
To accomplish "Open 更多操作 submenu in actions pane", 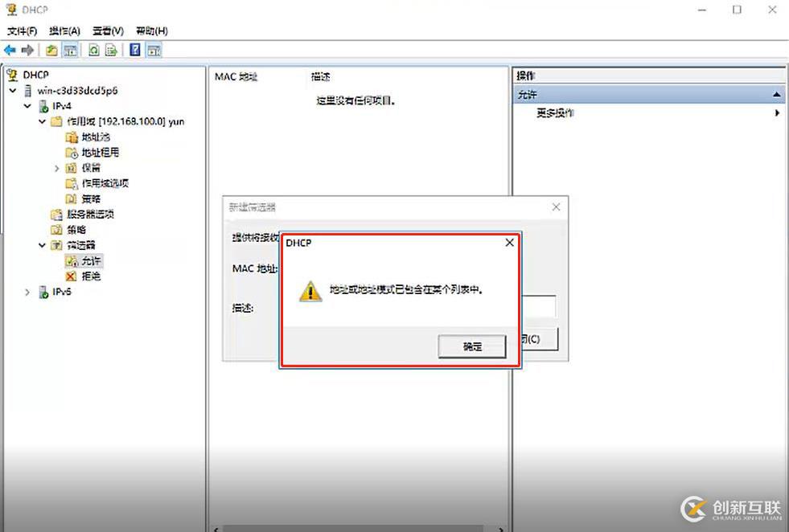I will [x=555, y=113].
